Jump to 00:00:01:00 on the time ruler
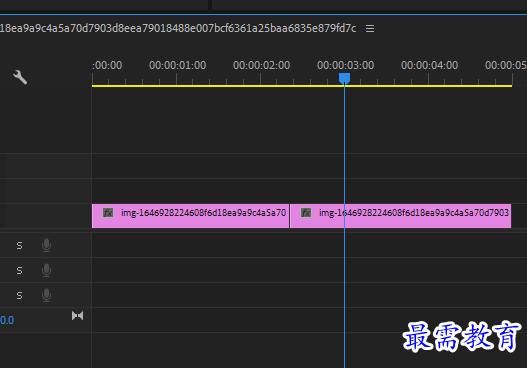Viewport: 527px width, 368px height. (x=177, y=65)
